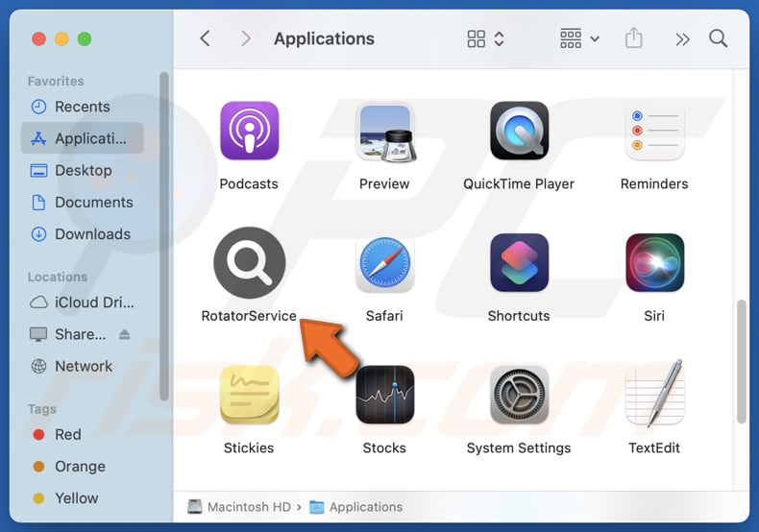
Task: Click the Podcasts name label
Action: coord(249,183)
